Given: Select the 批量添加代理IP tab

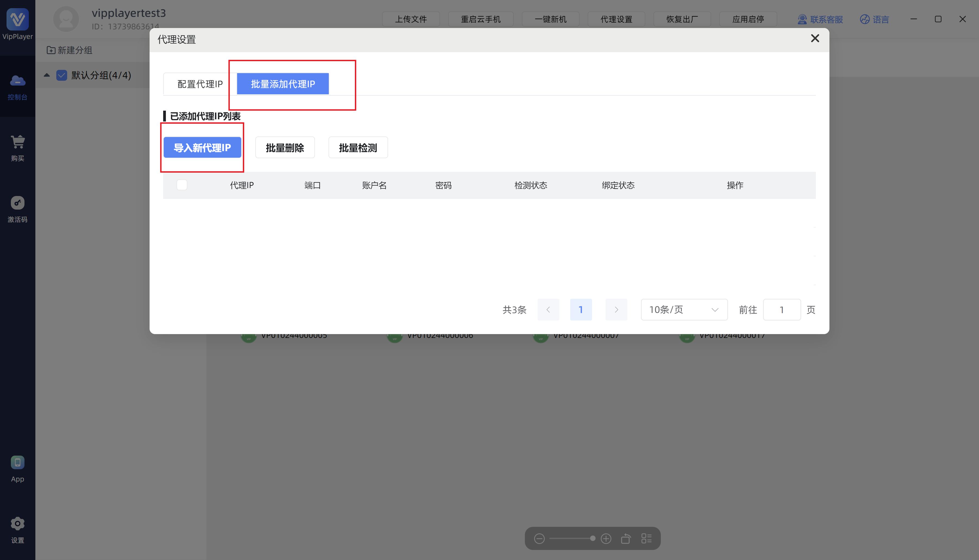Looking at the screenshot, I should pyautogui.click(x=282, y=84).
